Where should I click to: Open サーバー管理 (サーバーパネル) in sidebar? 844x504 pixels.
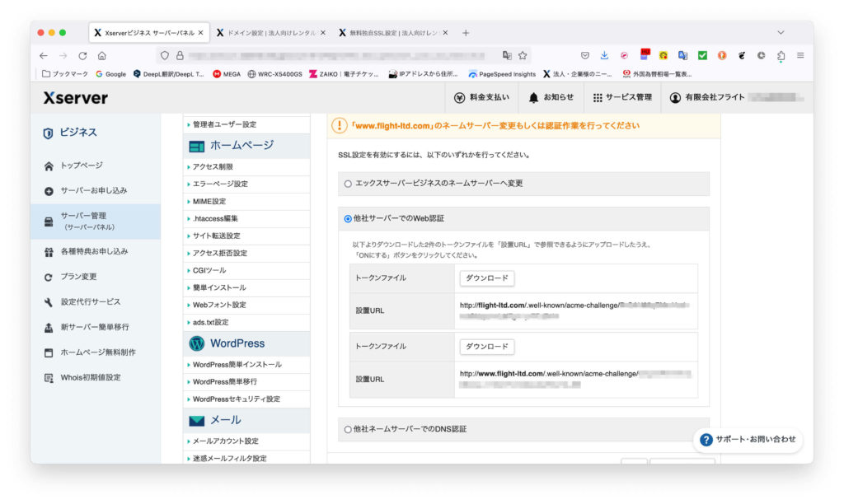pyautogui.click(x=96, y=221)
